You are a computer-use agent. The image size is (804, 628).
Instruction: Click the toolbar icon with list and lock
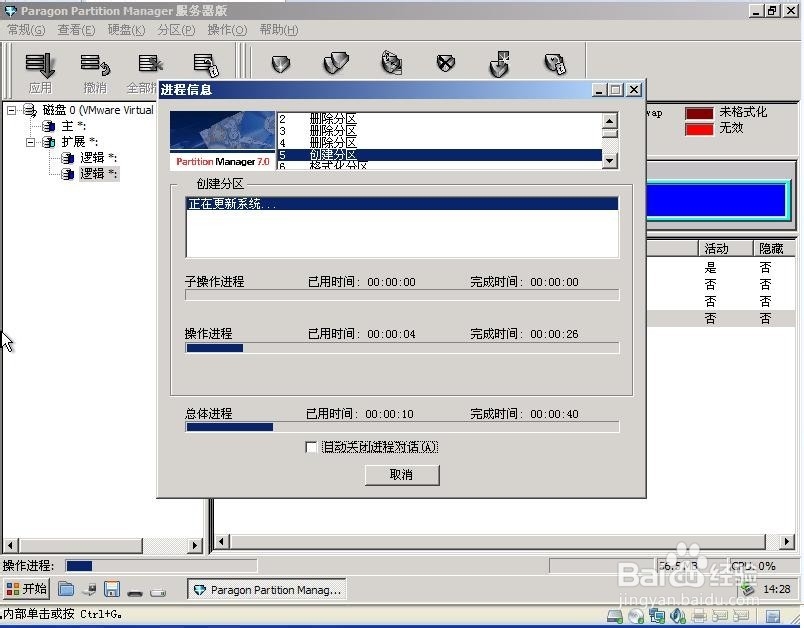pos(206,65)
